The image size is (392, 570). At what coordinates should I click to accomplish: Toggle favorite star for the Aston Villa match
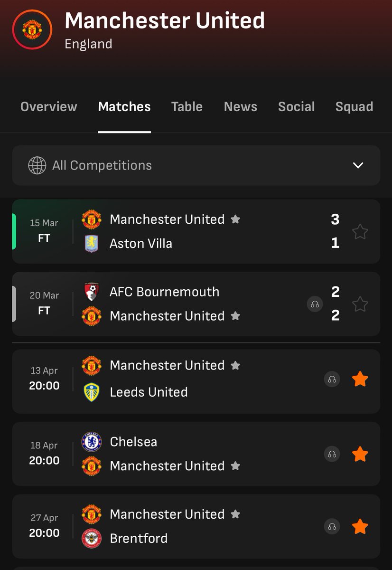[360, 232]
